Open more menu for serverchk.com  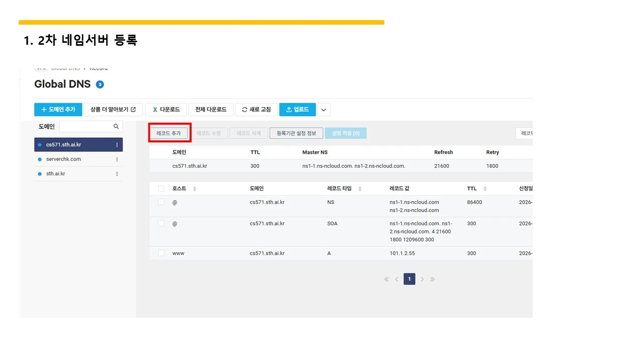(x=117, y=159)
